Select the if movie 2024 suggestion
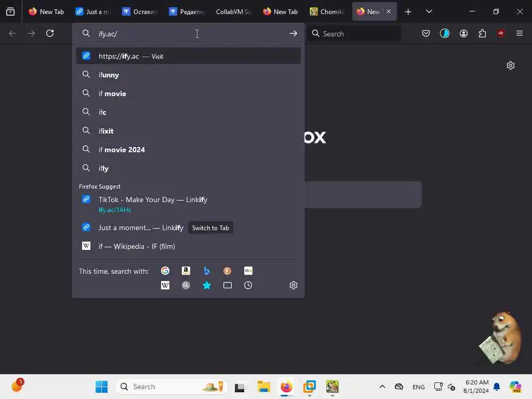 pyautogui.click(x=188, y=150)
